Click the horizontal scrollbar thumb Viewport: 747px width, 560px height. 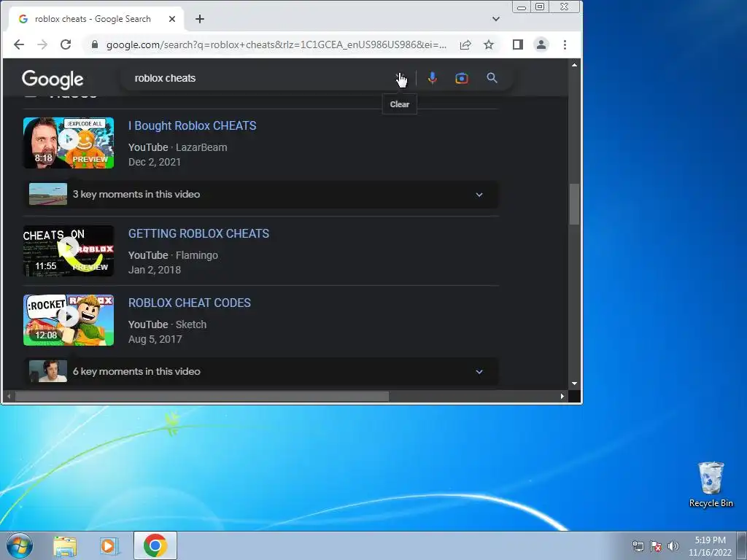coord(202,396)
